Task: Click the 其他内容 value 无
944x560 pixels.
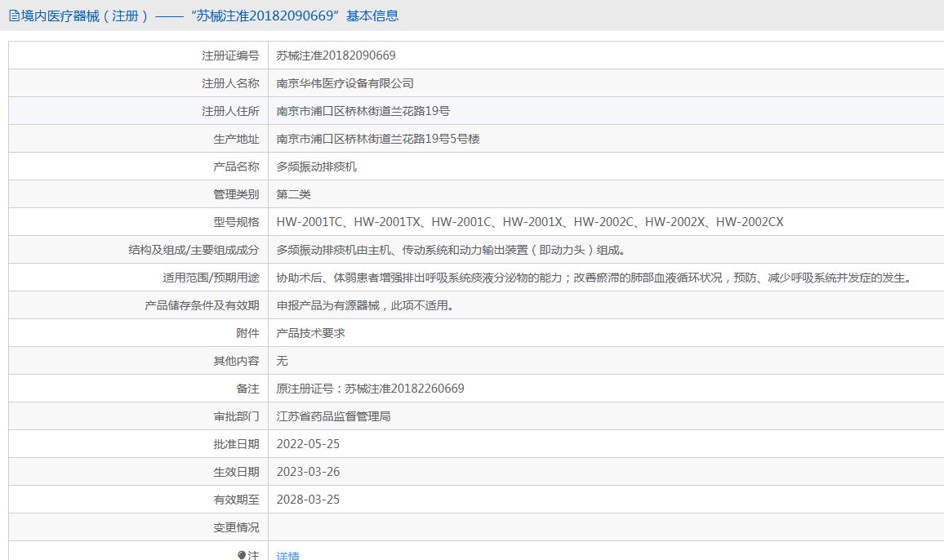Action: [282, 361]
